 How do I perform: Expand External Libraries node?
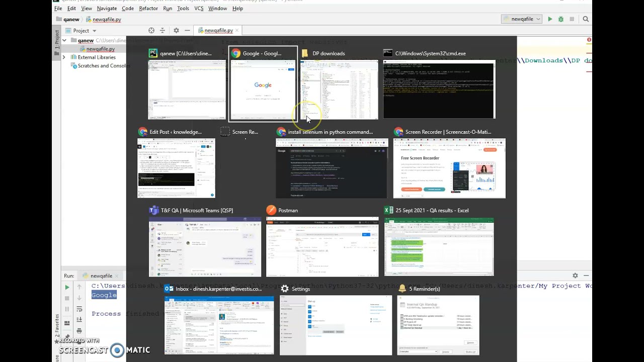pos(64,57)
